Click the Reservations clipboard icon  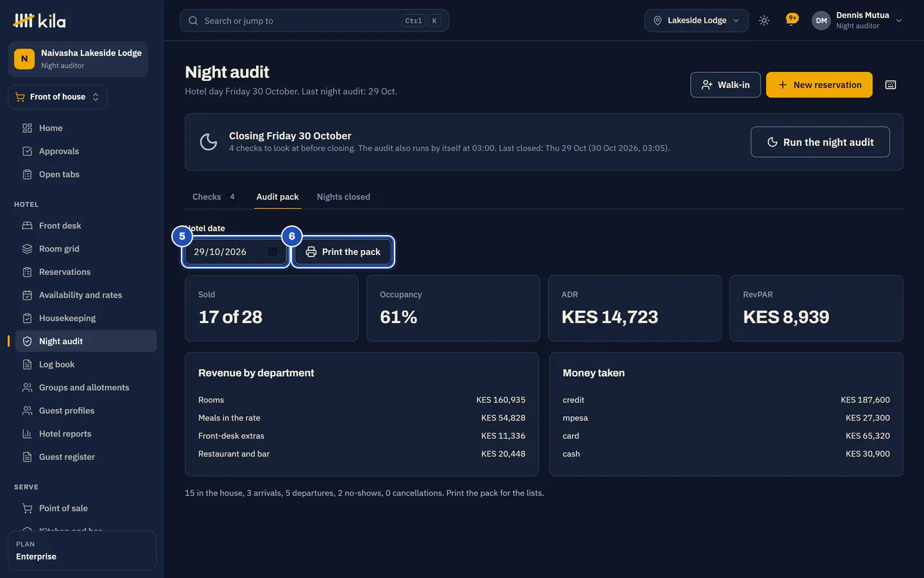coord(27,272)
